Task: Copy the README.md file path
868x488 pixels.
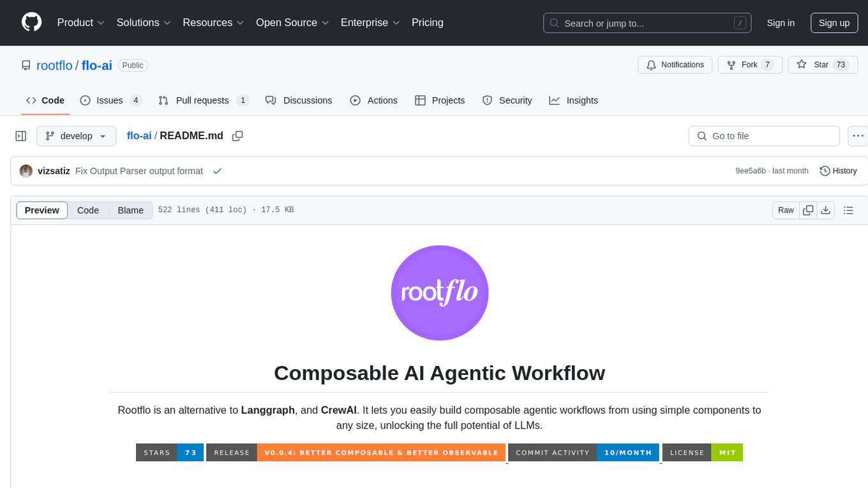Action: pos(237,136)
